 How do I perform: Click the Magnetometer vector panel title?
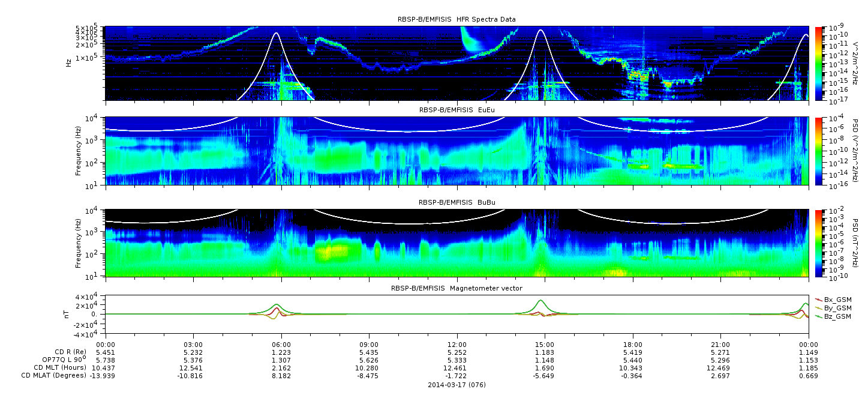(456, 288)
